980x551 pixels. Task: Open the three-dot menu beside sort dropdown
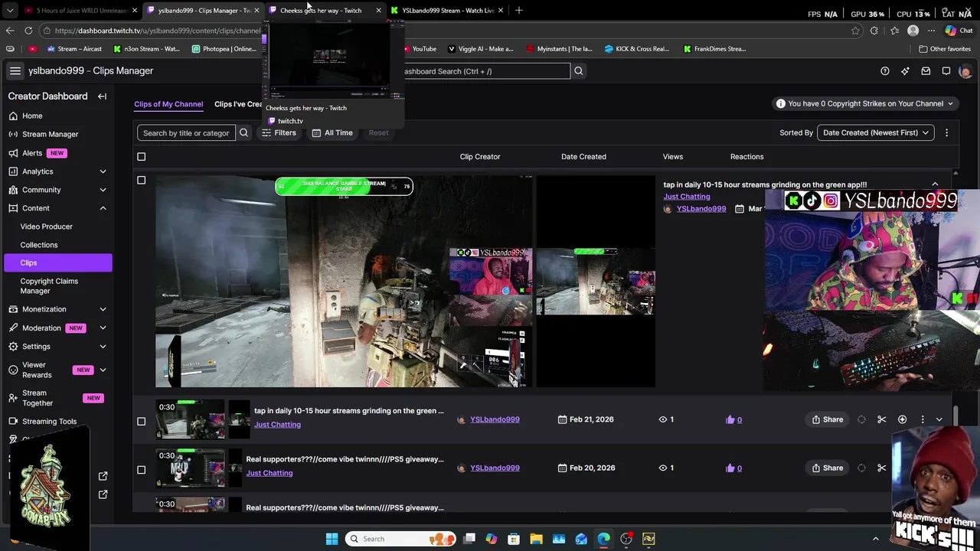pyautogui.click(x=946, y=132)
